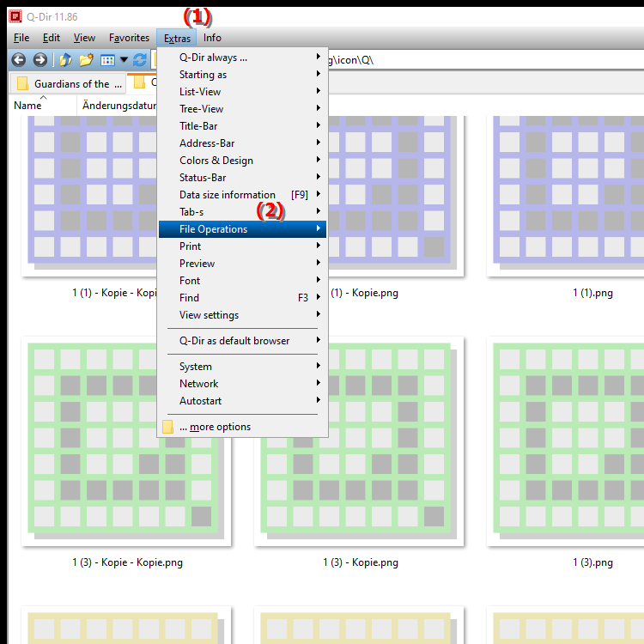Click the view mode grid icon

coord(107,60)
